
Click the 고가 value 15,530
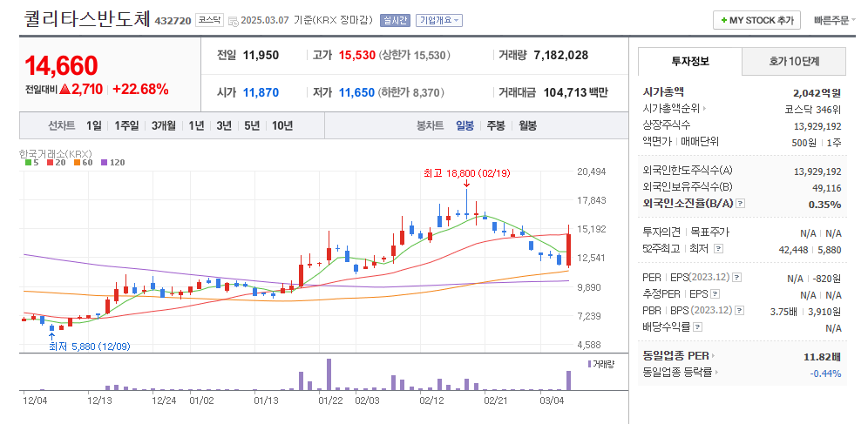point(357,55)
